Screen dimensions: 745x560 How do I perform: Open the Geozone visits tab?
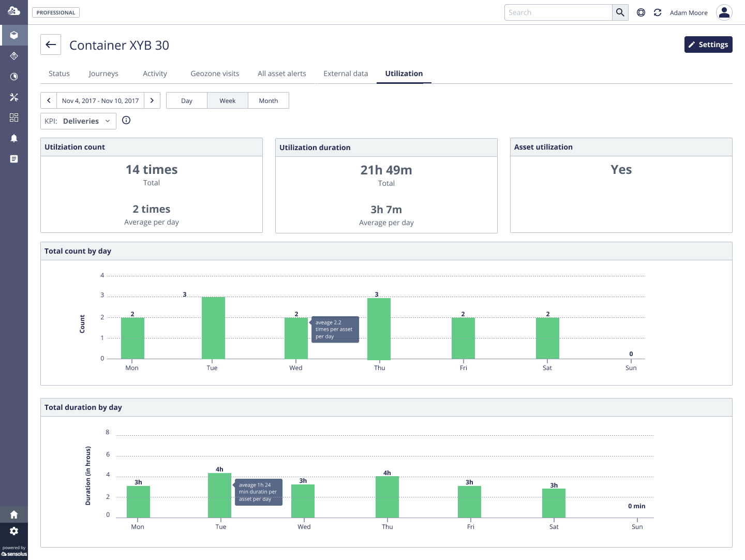[x=215, y=73]
